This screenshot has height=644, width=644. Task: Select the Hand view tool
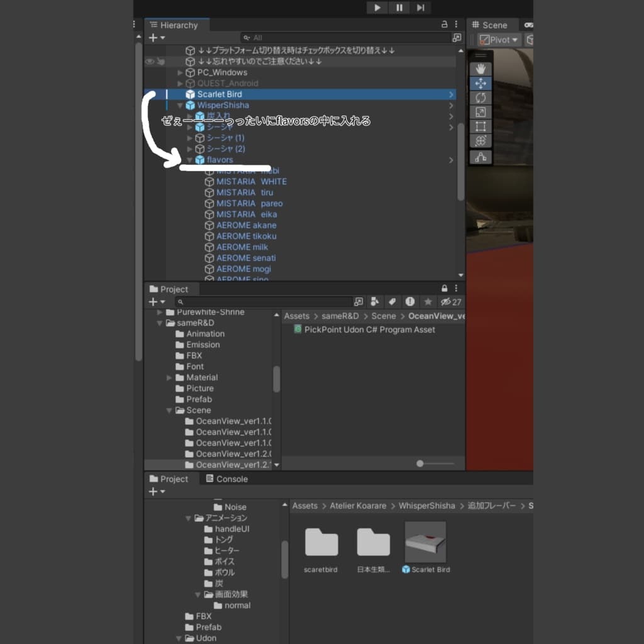(x=481, y=69)
